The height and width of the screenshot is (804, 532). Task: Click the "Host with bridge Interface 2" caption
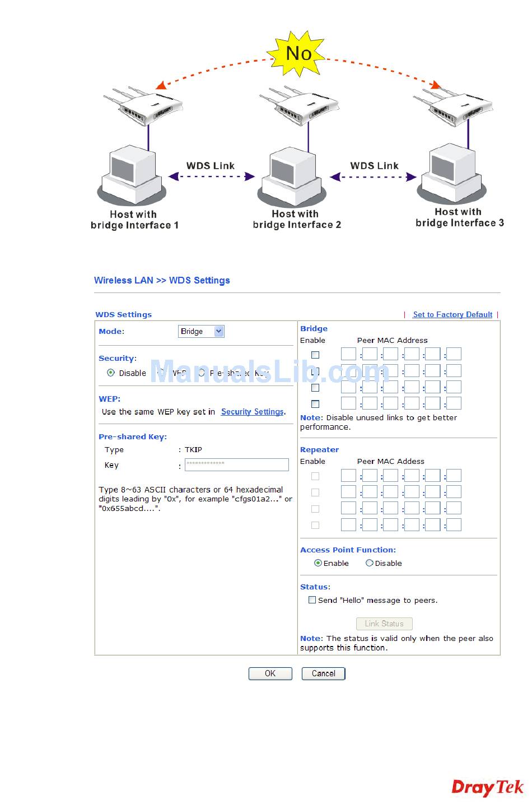click(297, 219)
